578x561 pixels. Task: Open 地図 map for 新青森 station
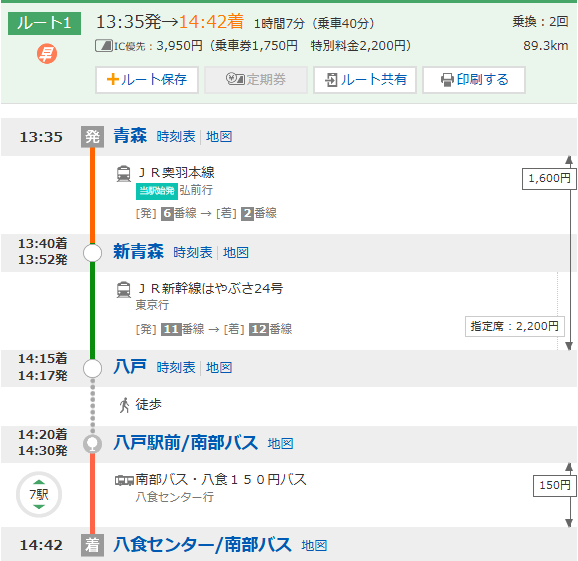coord(236,253)
